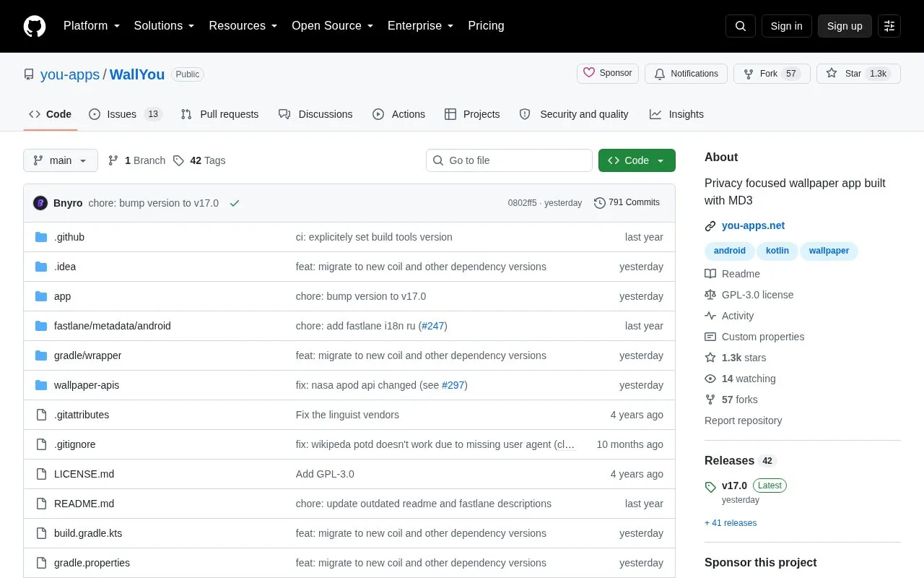Click Bnyro's avatar in latest commit
The width and height of the screenshot is (924, 578).
point(40,203)
